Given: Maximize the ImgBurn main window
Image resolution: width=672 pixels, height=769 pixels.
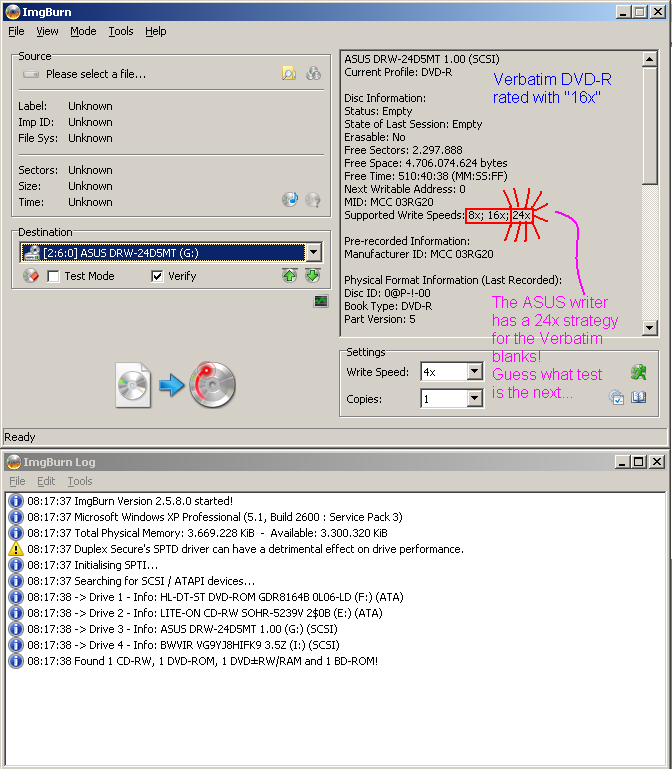Looking at the screenshot, I should [x=640, y=12].
